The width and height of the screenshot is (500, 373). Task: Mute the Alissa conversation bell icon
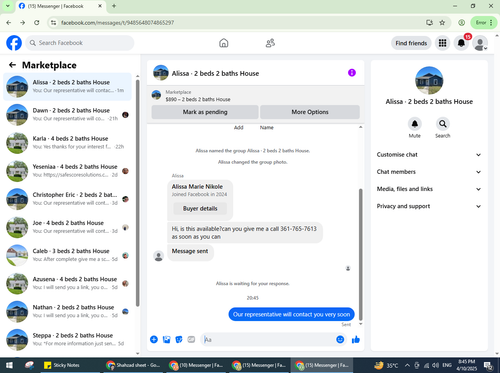click(x=415, y=124)
